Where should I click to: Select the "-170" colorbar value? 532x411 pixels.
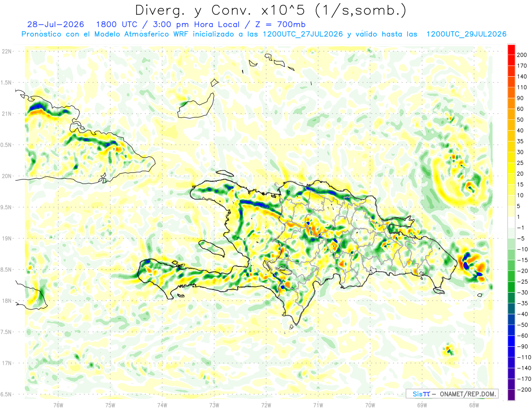(x=523, y=379)
